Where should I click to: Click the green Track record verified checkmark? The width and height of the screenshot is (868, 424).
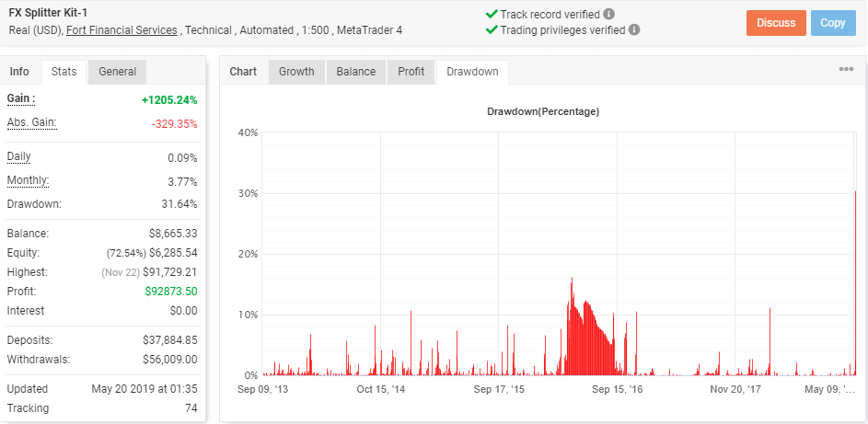491,15
